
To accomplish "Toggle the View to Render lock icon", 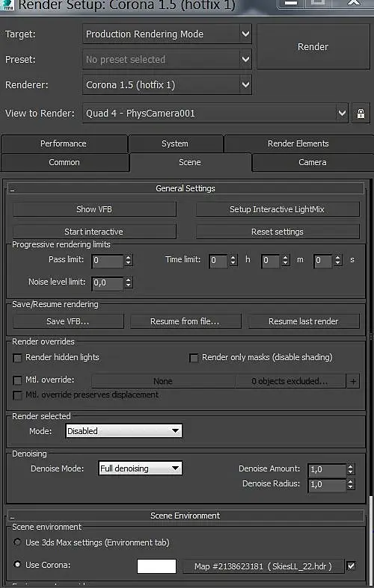I will pyautogui.click(x=361, y=114).
